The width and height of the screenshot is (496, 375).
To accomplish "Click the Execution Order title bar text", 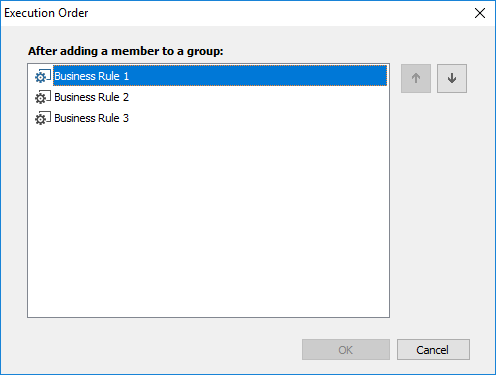I will pyautogui.click(x=46, y=13).
